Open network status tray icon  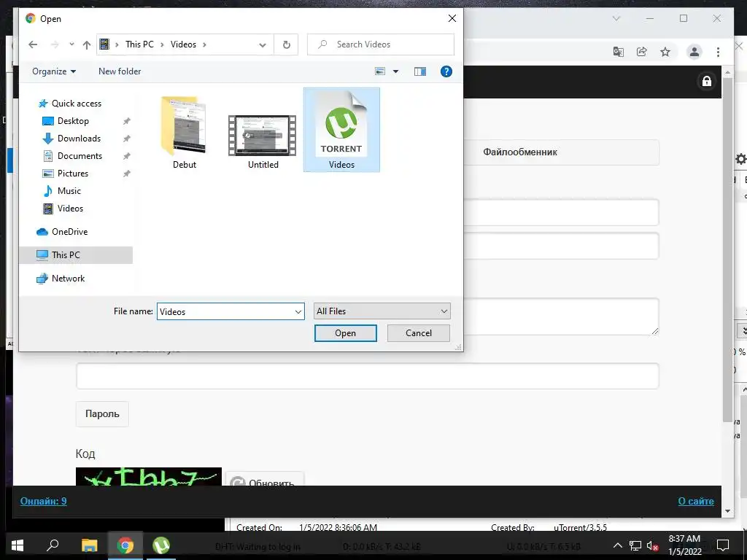click(635, 545)
